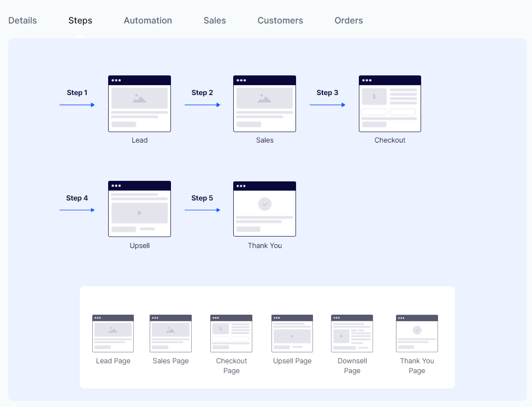Select the Thank You Page template
532x407 pixels.
click(x=417, y=333)
